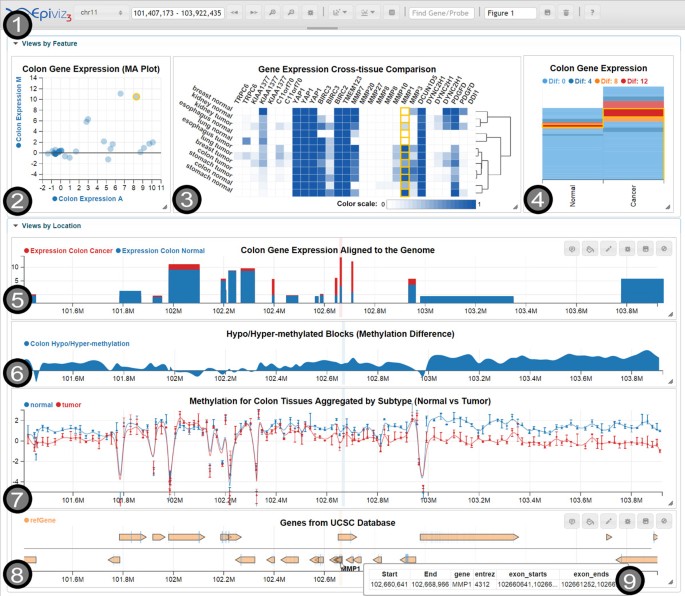Remove the Genes from UCSC Database track
The width and height of the screenshot is (685, 596).
point(664,521)
